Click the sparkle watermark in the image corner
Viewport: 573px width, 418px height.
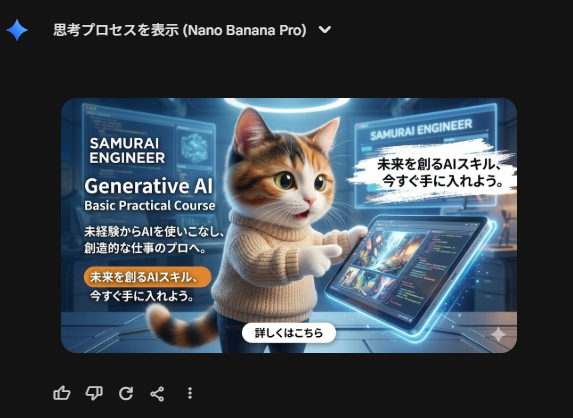pos(498,335)
